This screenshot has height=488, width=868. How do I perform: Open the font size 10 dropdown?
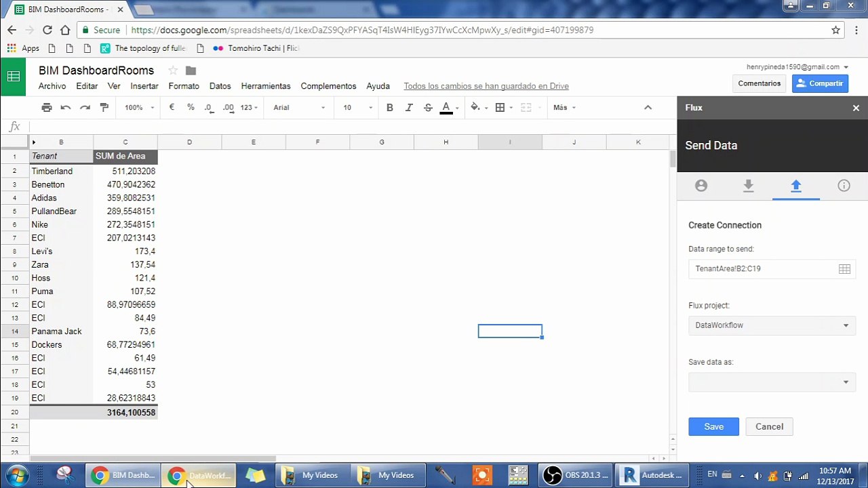(357, 107)
